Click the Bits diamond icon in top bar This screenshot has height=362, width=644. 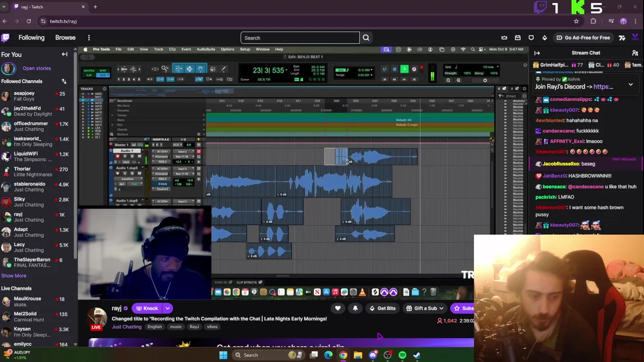coord(544,38)
